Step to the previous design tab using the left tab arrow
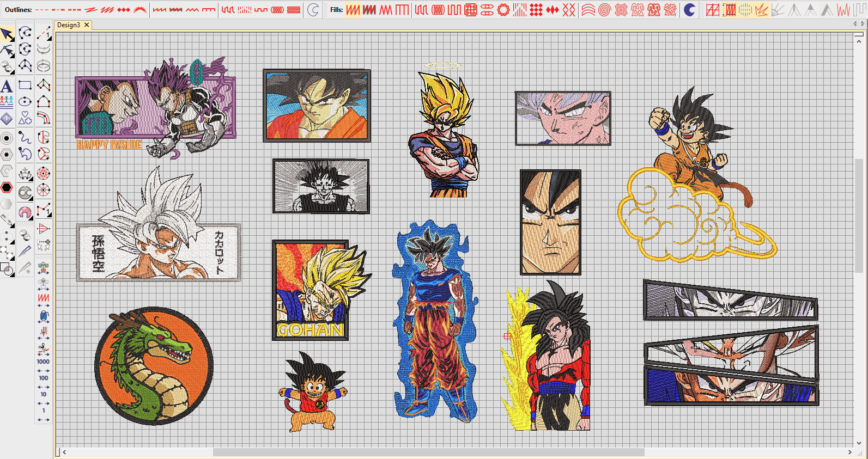 point(855,24)
